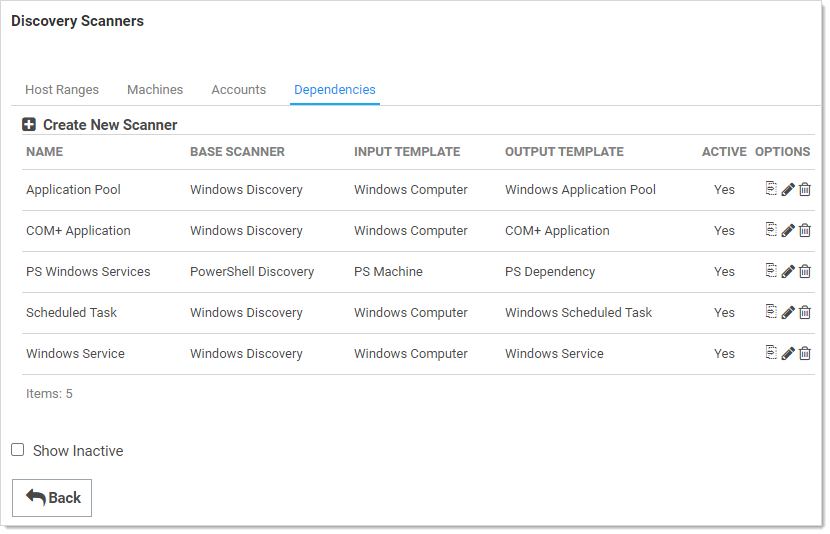
Task: Click the Create New Scanner link
Action: point(110,125)
